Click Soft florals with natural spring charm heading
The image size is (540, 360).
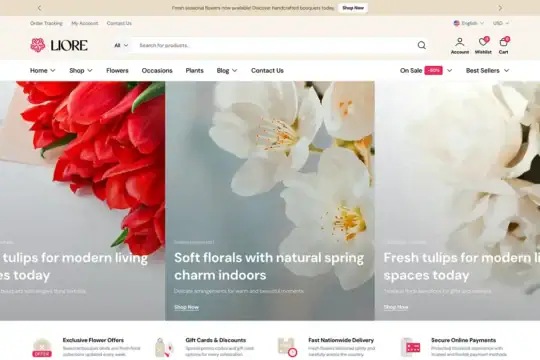[x=269, y=266]
